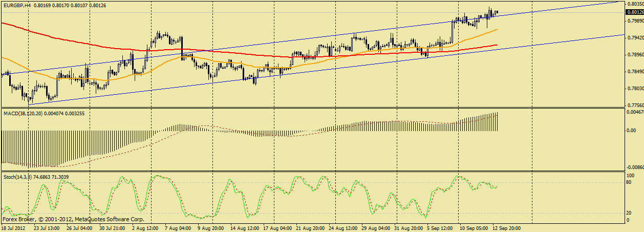
Task: Click the 31 Aug 20:00 time label
Action: coord(407,228)
